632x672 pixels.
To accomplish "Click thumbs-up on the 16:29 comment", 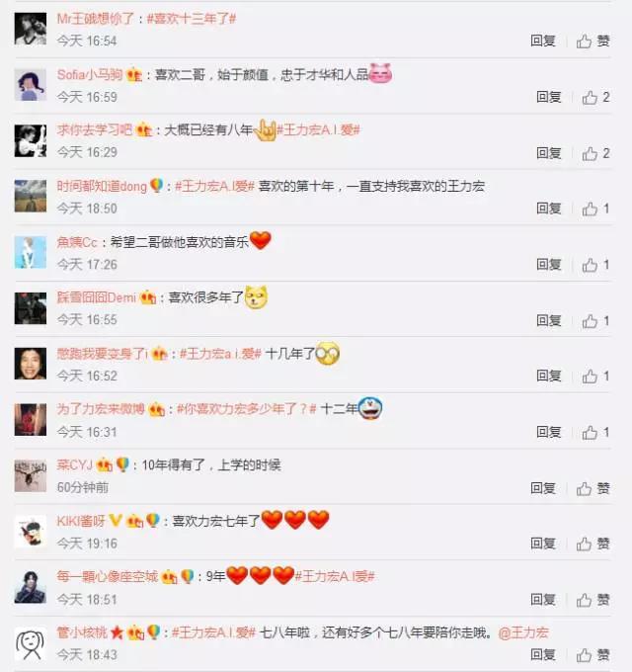I will point(595,153).
